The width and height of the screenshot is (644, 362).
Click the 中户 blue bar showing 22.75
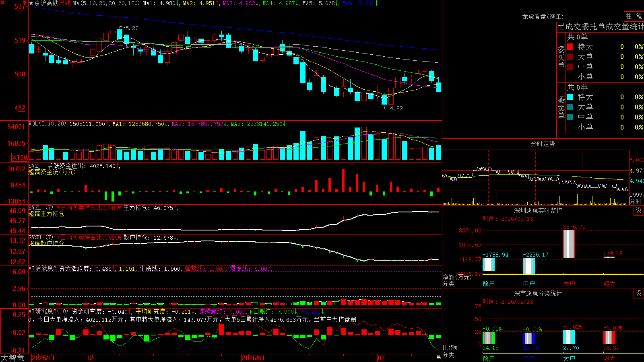(529, 338)
